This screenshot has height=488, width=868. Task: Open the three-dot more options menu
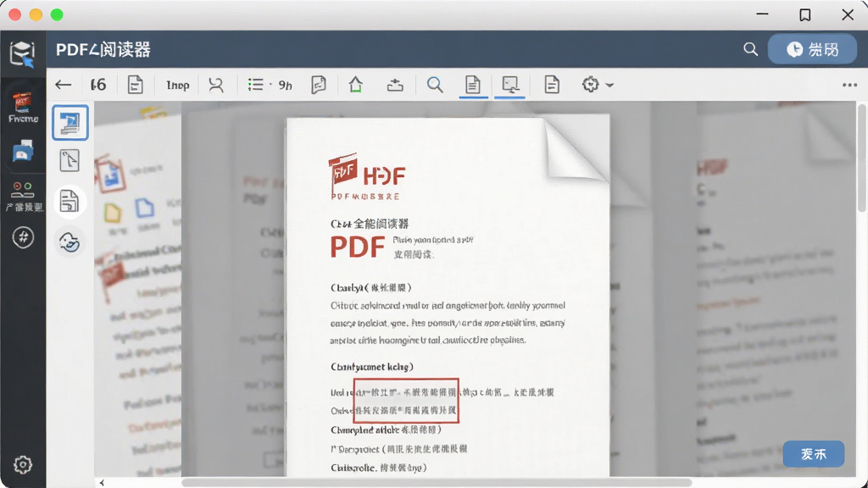click(849, 85)
